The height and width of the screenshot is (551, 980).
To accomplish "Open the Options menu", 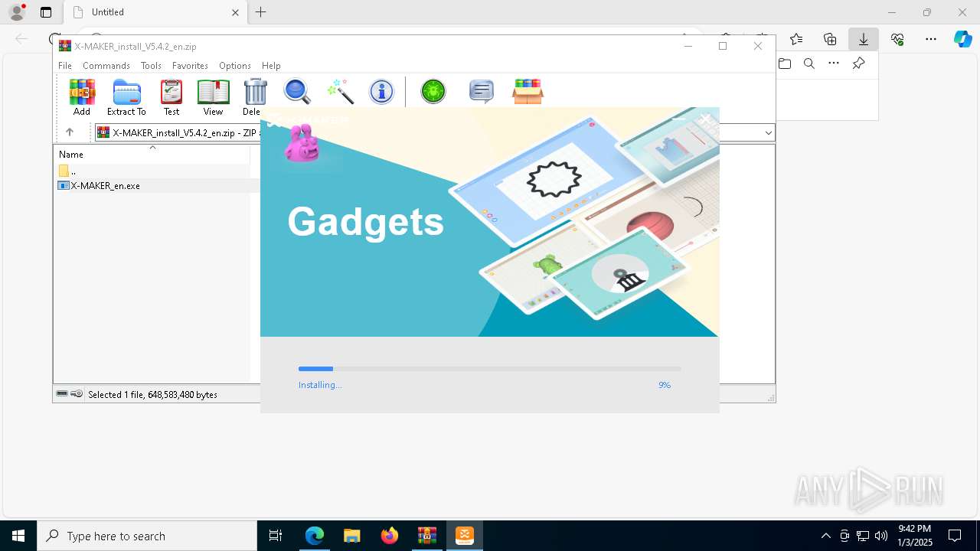I will (235, 66).
